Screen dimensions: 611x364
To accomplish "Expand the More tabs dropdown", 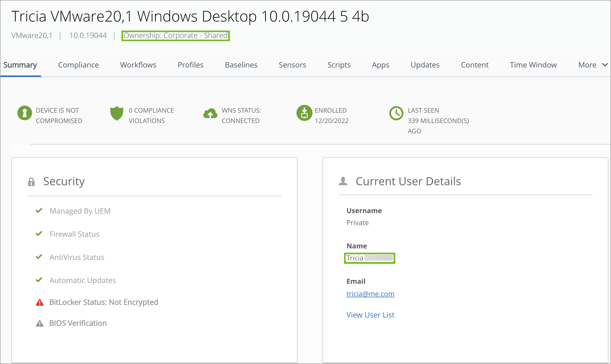I will (x=593, y=65).
